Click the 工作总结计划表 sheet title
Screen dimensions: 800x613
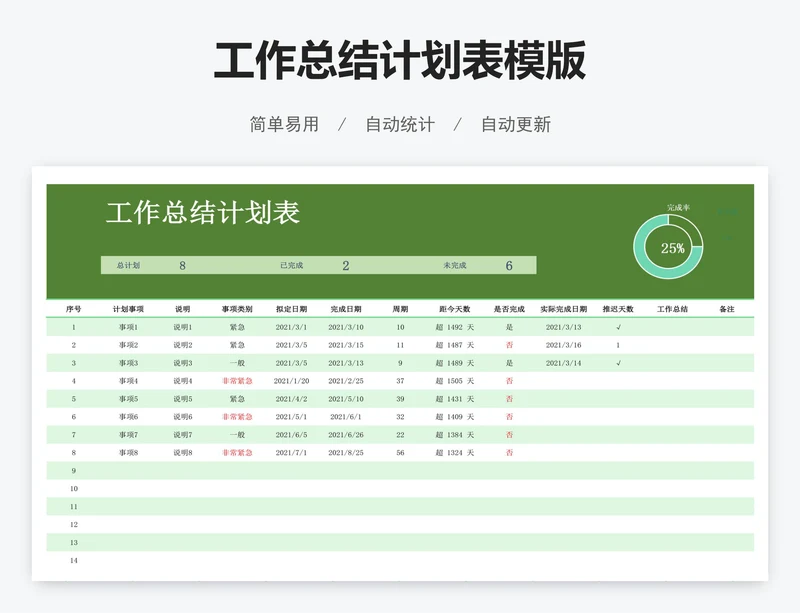(203, 213)
